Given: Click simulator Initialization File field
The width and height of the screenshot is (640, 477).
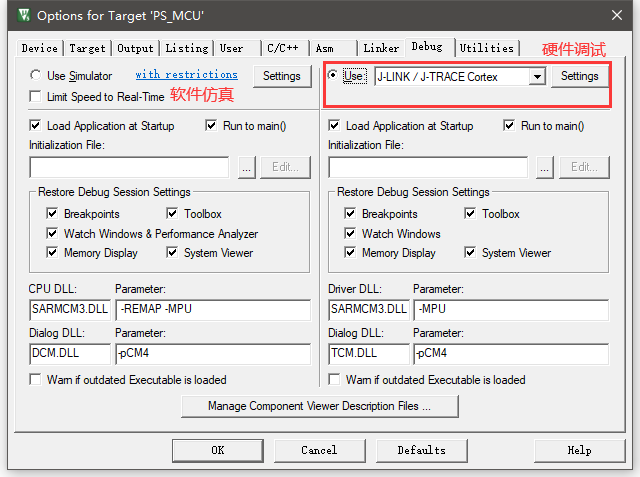Looking at the screenshot, I should tap(129, 167).
